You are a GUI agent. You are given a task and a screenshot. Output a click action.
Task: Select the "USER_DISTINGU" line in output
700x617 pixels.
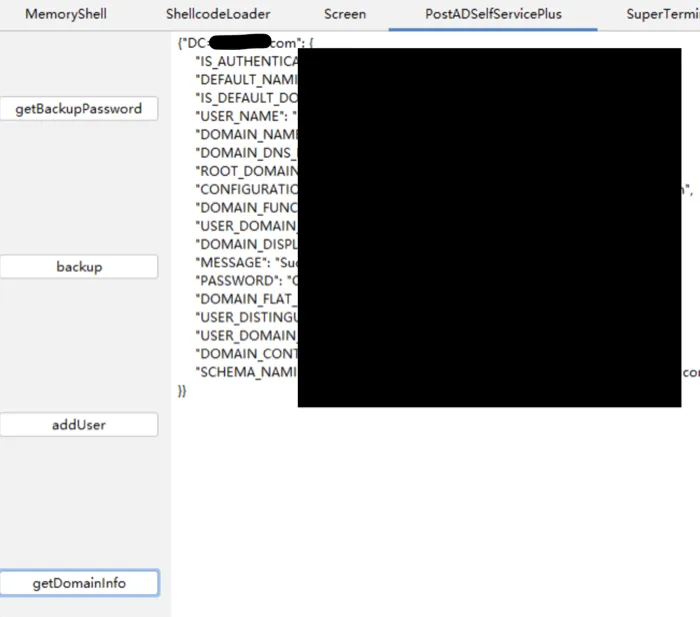tap(247, 317)
